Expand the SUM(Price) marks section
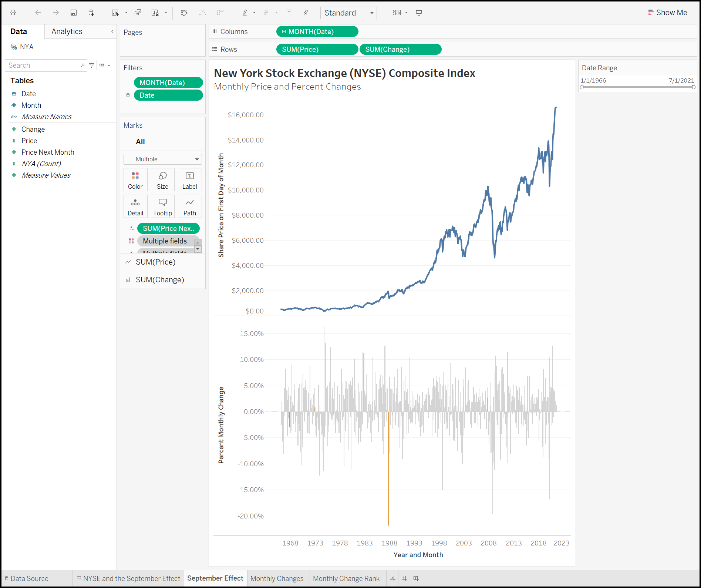This screenshot has width=701, height=588. 162,262
